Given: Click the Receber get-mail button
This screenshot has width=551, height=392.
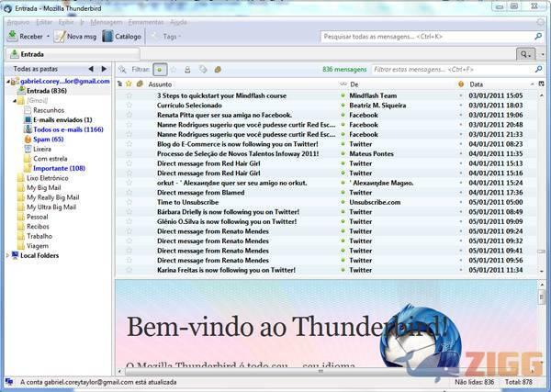Looking at the screenshot, I should click(x=23, y=37).
